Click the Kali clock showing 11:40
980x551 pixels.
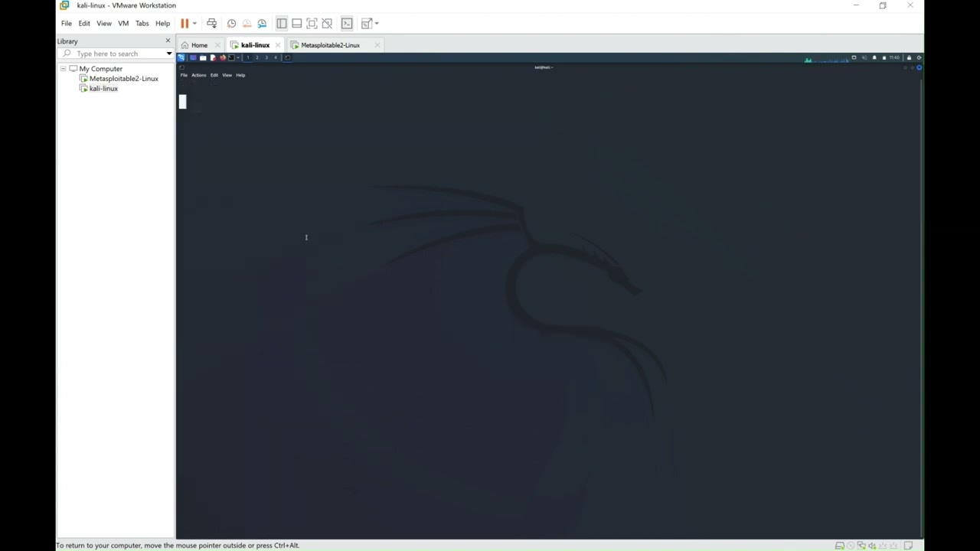[x=894, y=57]
